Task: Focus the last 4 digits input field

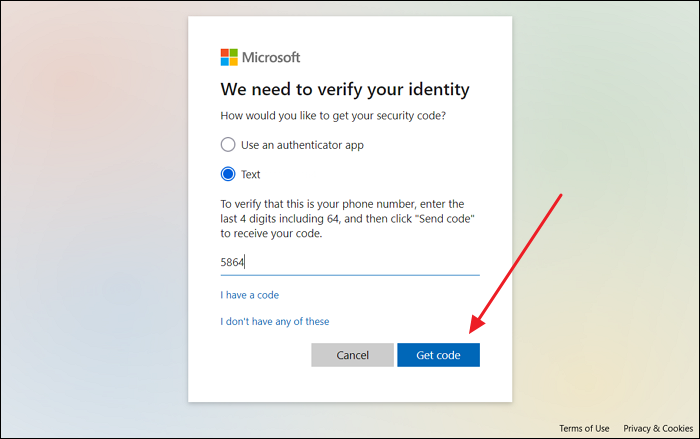Action: click(x=350, y=262)
